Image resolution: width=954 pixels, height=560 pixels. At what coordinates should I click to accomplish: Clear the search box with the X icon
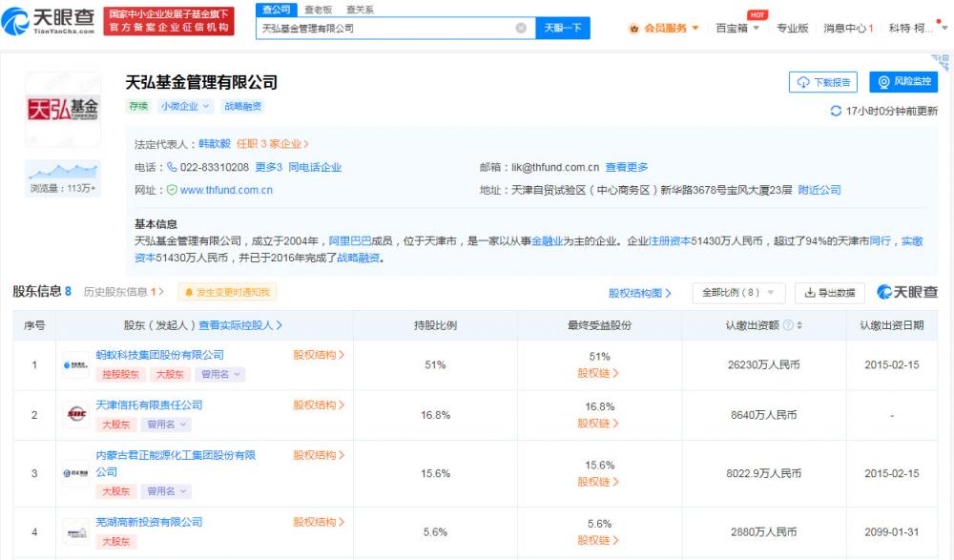click(x=521, y=28)
